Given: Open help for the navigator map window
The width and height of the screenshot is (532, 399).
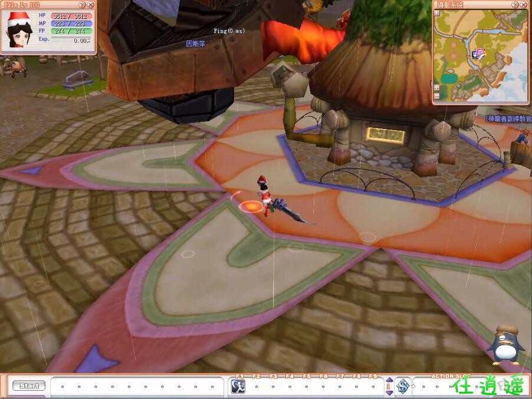Looking at the screenshot, I should 515,5.
